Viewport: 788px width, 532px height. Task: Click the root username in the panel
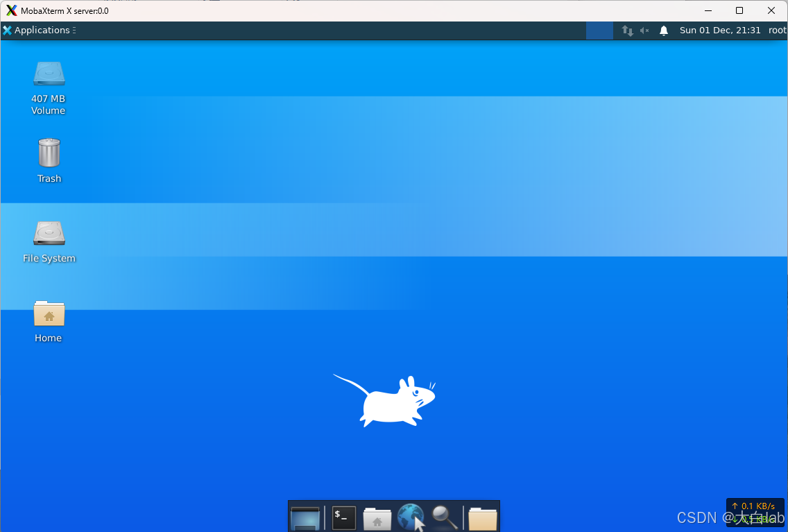tap(776, 30)
